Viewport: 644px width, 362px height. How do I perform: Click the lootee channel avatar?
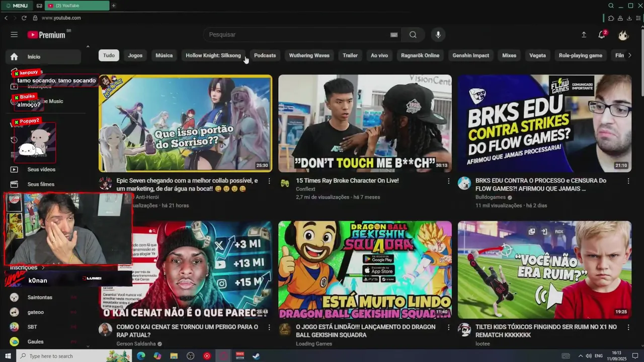pyautogui.click(x=464, y=329)
